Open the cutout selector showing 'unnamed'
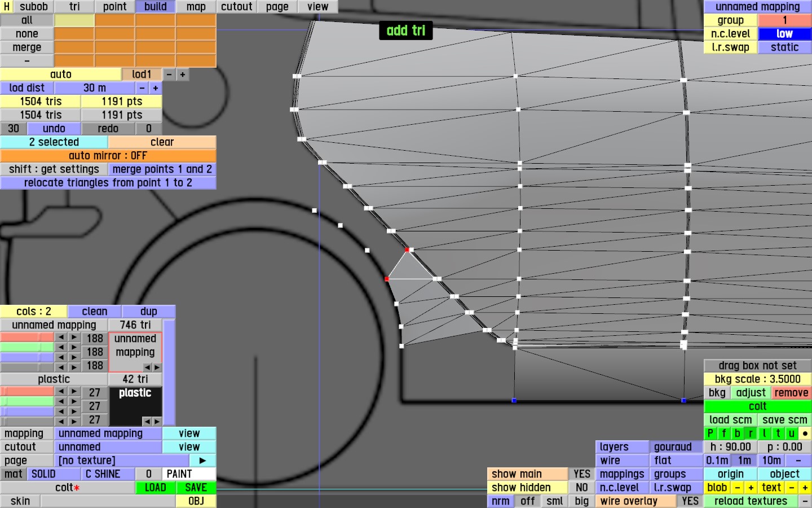 click(x=108, y=447)
